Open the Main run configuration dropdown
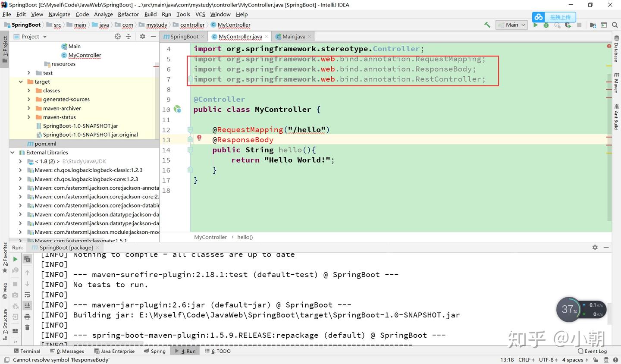The width and height of the screenshot is (621, 364). coord(512,25)
